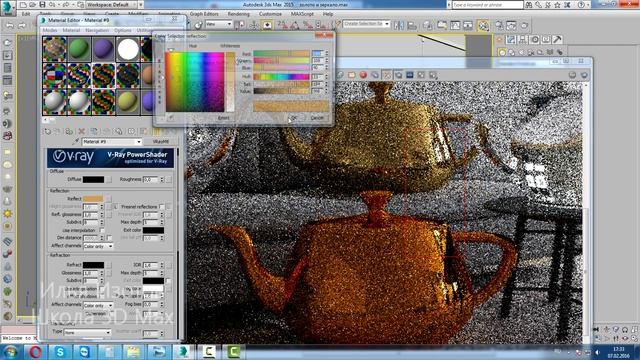
Task: Select yellow sphere material slot
Action: pos(128,102)
